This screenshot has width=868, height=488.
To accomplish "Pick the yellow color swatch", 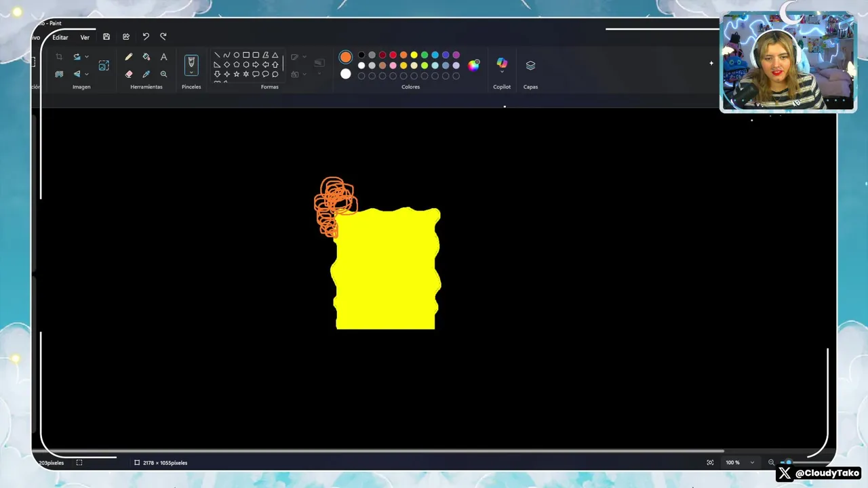I will pyautogui.click(x=414, y=55).
